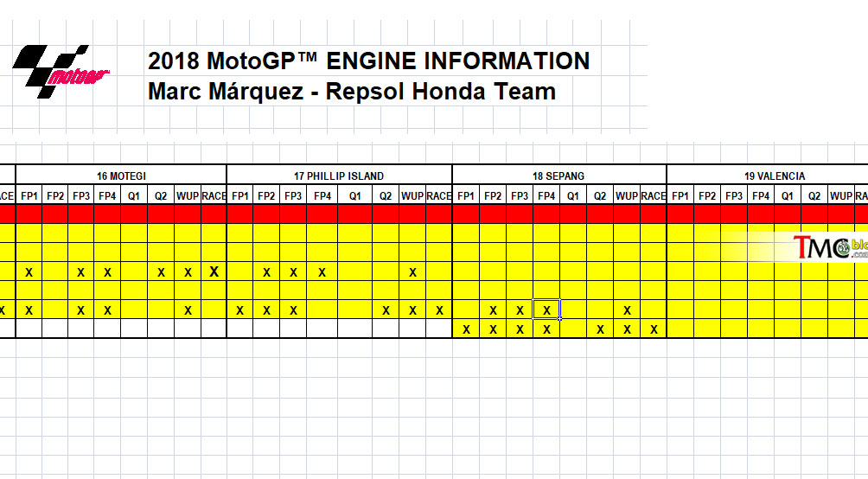Screen dimensions: 868x479
Task: Select the 17 PHILLIP ISLAND header cell
Action: tap(339, 176)
